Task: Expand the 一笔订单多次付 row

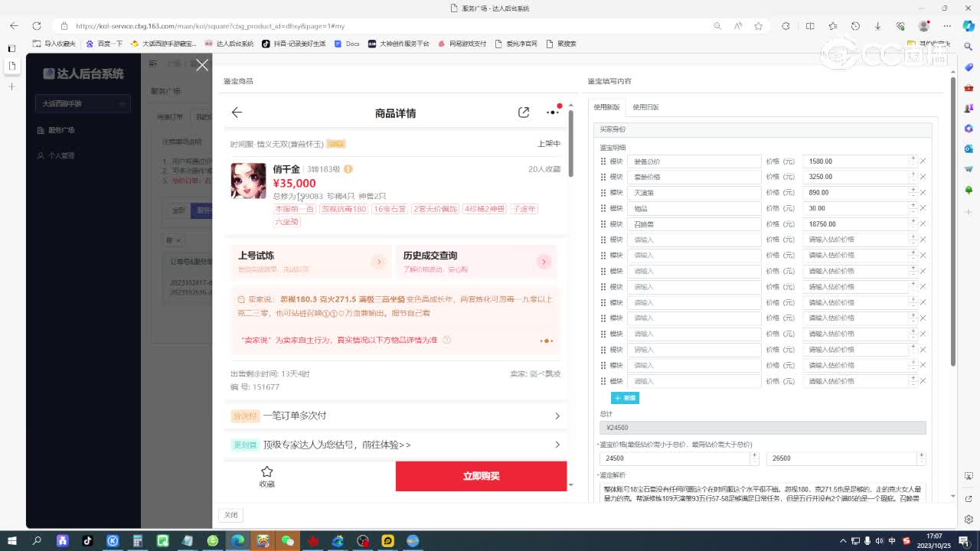Action: (x=396, y=416)
